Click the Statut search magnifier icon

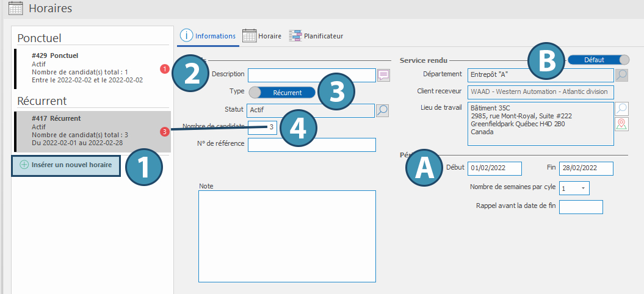(382, 110)
